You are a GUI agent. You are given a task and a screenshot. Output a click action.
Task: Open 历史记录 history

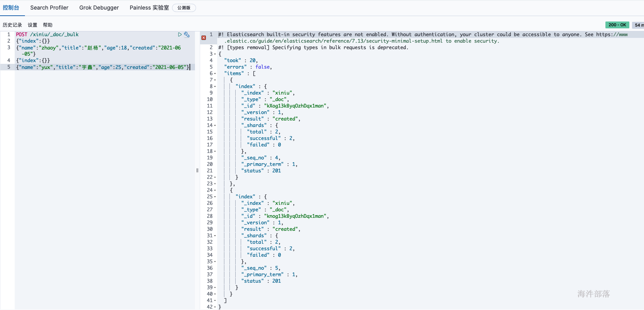pyautogui.click(x=12, y=25)
